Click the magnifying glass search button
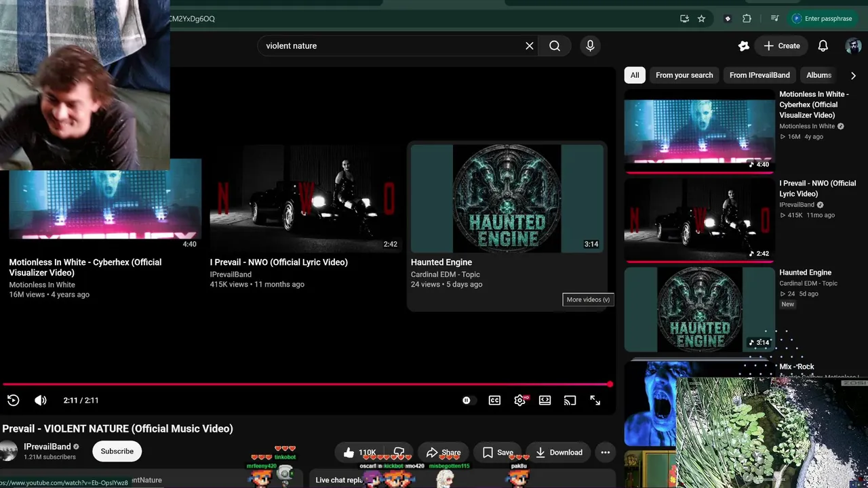This screenshot has height=488, width=868. pos(555,46)
